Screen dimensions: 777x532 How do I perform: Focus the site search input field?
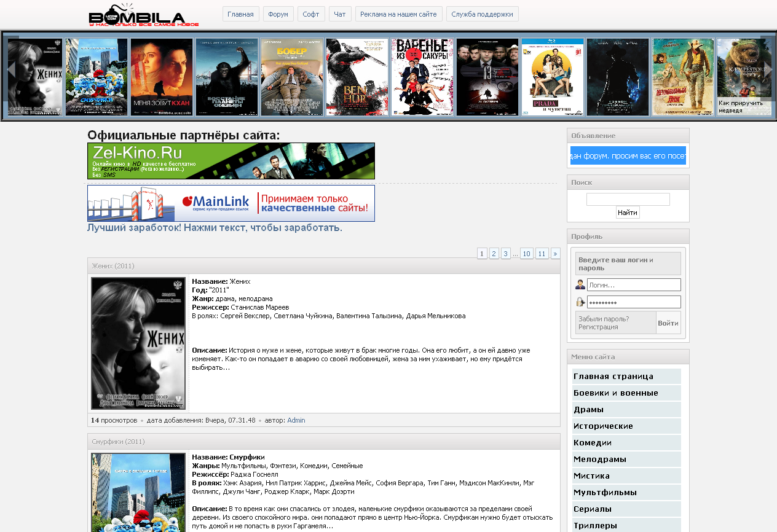628,199
